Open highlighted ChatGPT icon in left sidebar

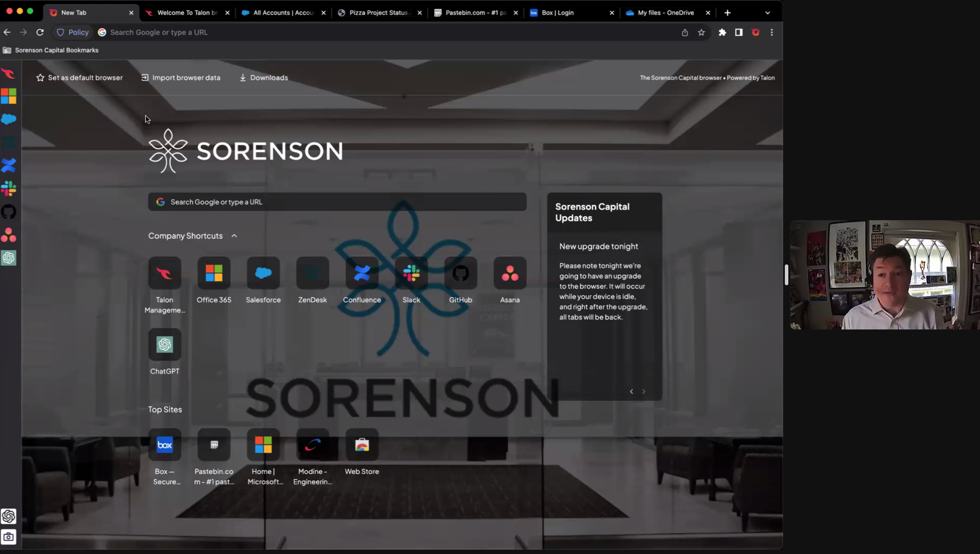tap(8, 258)
